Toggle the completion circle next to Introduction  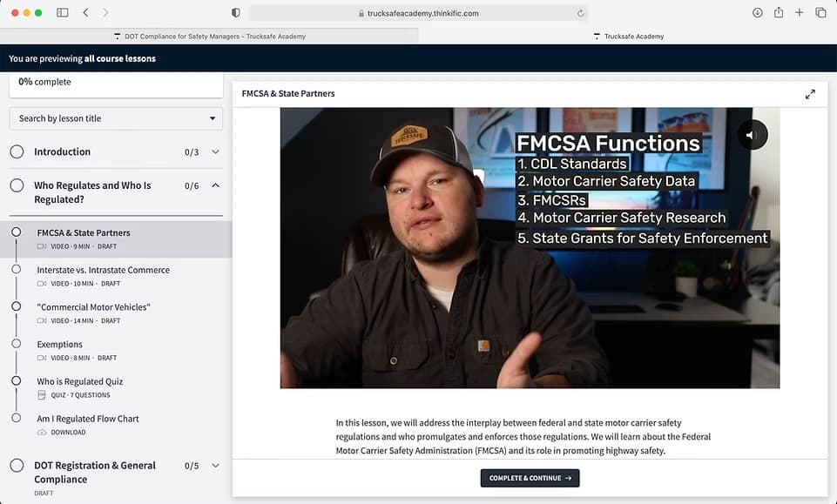(17, 151)
